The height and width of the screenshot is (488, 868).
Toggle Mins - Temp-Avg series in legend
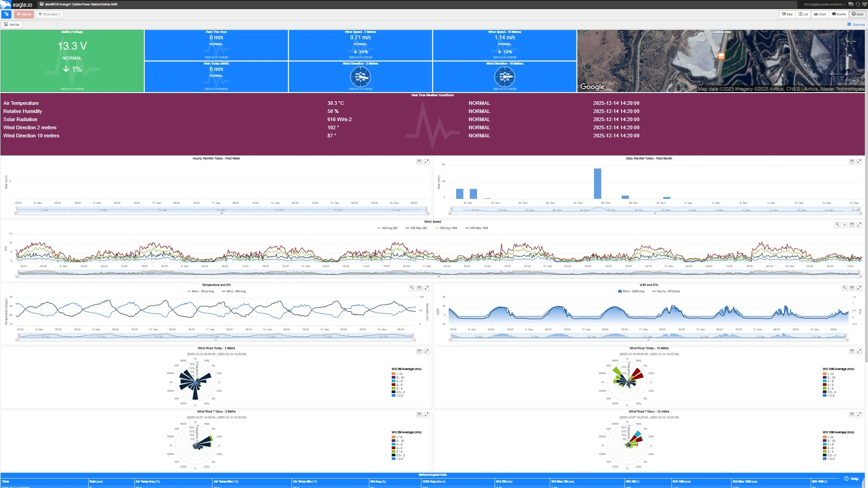click(200, 291)
